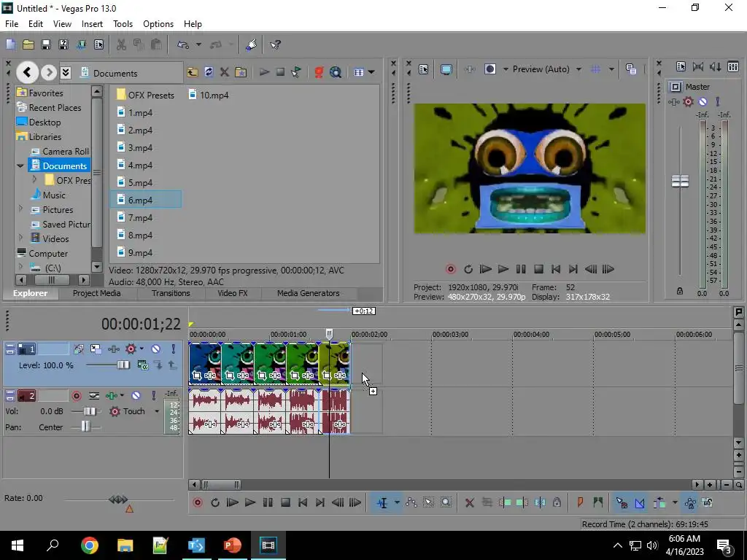Copy preview snapshot to clipboard

631,69
